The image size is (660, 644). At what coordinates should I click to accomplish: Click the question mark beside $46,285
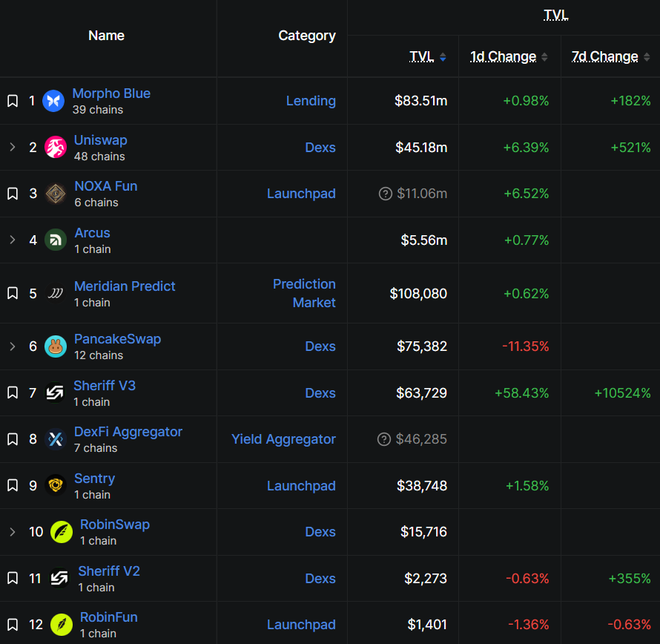(384, 439)
